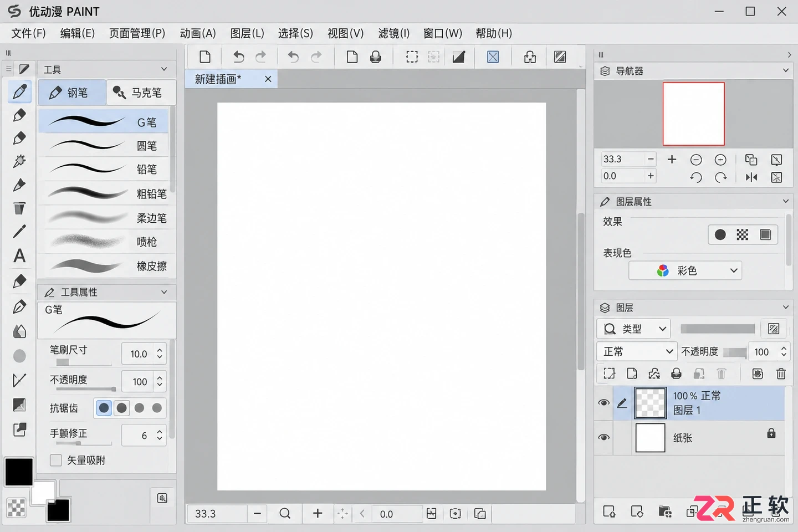Click the snap toggle icon in top toolbar

493,57
